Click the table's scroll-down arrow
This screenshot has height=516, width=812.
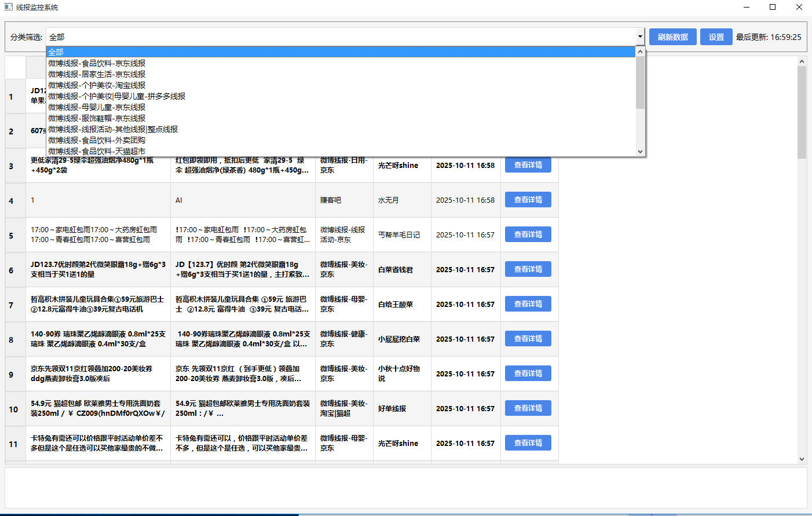click(802, 459)
